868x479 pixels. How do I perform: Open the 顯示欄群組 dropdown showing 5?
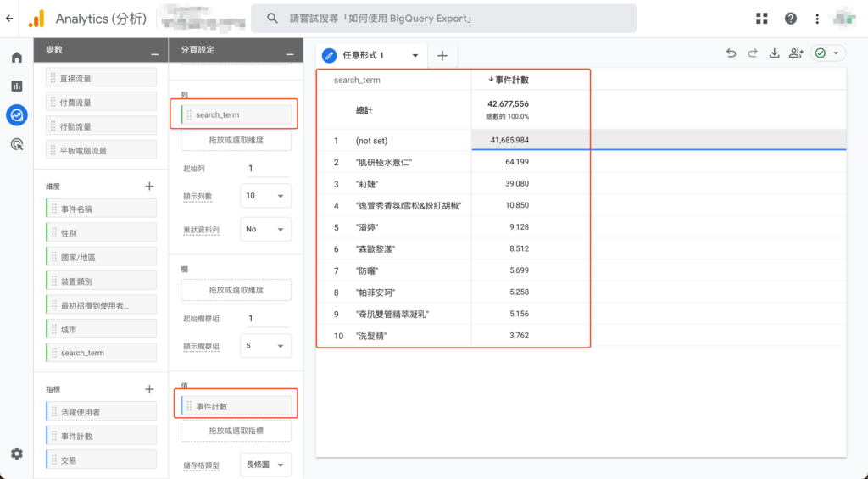coord(265,346)
